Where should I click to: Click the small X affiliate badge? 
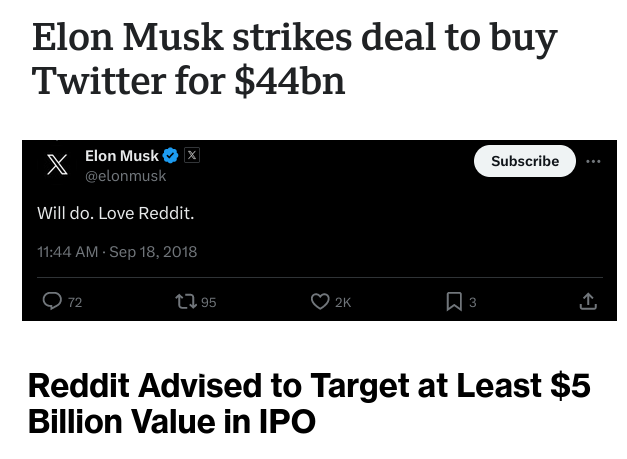pos(193,156)
